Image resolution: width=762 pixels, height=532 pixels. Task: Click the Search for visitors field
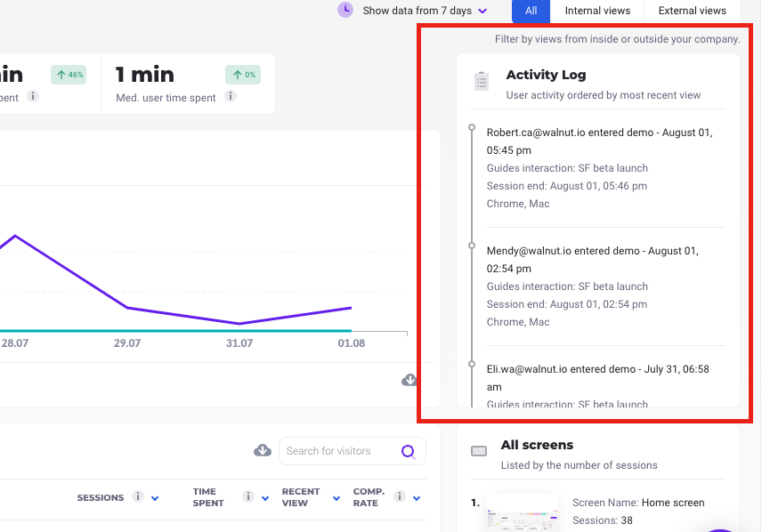[x=353, y=451]
